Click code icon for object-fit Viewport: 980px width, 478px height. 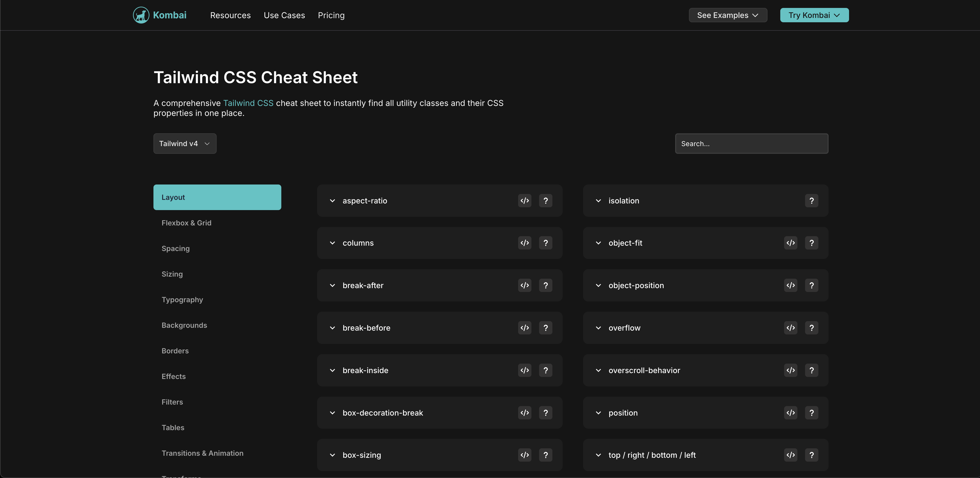coord(790,243)
